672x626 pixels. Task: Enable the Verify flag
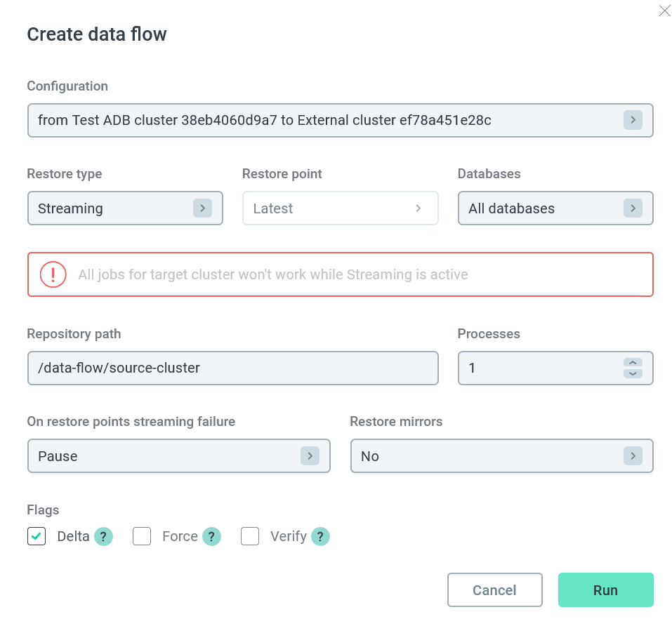coord(250,536)
